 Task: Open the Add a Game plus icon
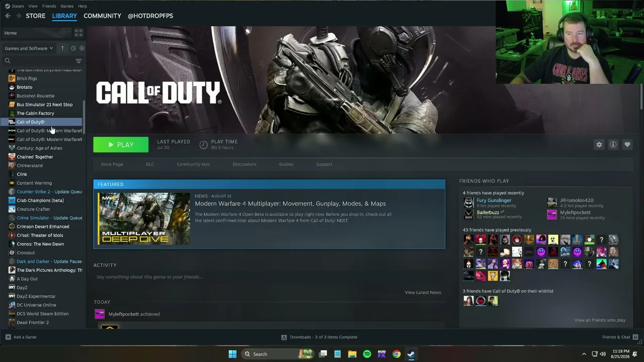pyautogui.click(x=8, y=337)
